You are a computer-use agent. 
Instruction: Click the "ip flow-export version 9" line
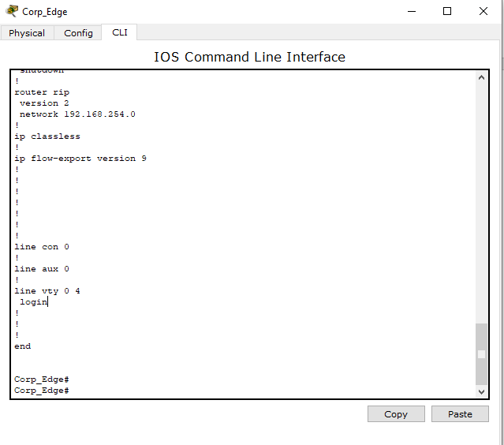tap(80, 159)
